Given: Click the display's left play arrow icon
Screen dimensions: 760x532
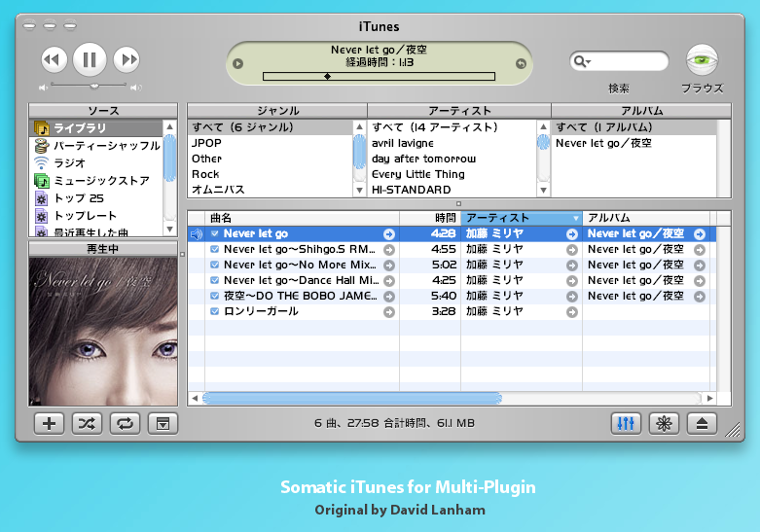Looking at the screenshot, I should click(x=237, y=63).
